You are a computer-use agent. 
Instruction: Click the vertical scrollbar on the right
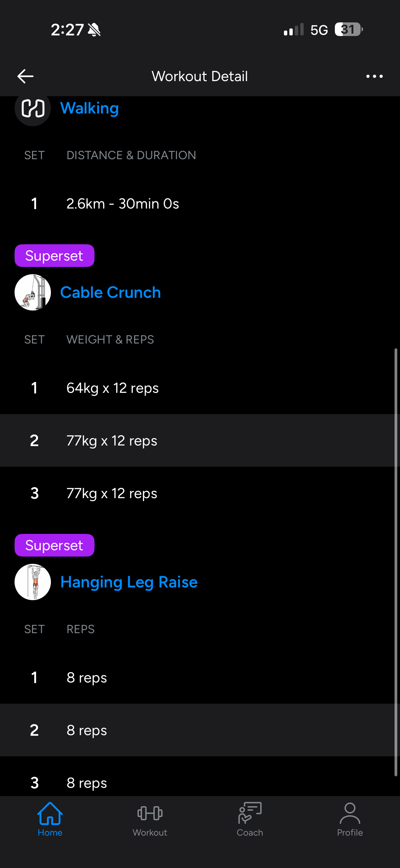(396, 563)
